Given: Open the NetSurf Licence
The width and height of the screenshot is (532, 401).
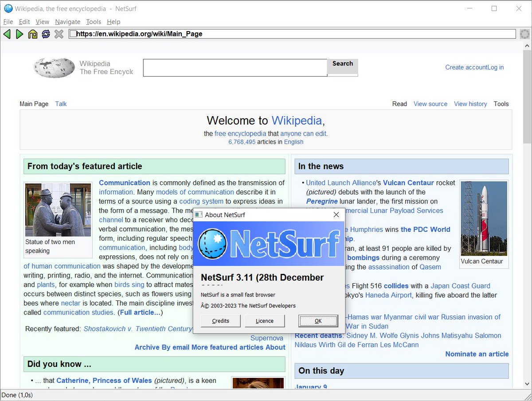Looking at the screenshot, I should click(265, 321).
